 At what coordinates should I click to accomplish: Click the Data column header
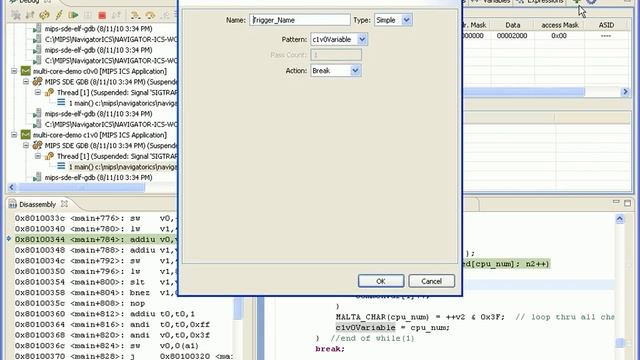[512, 25]
